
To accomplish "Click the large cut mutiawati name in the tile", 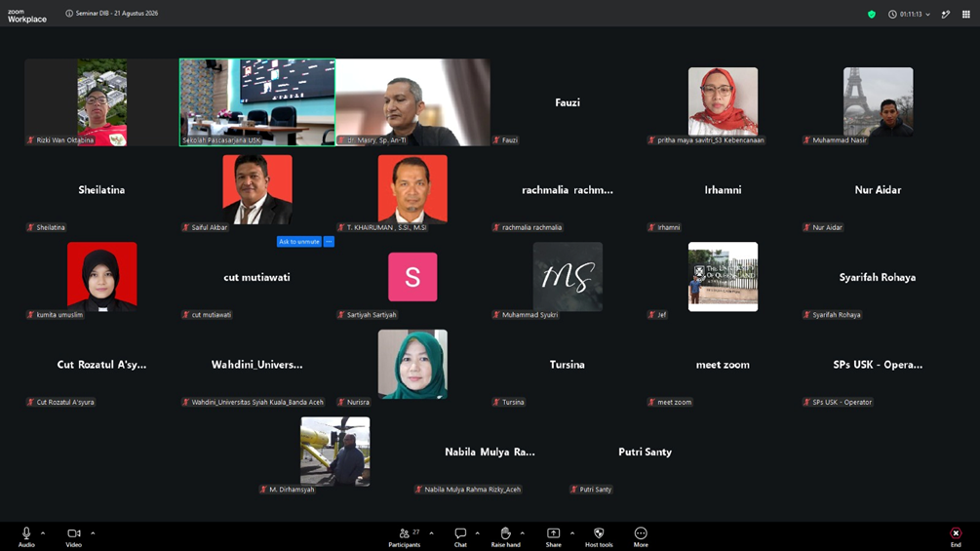I will [256, 277].
